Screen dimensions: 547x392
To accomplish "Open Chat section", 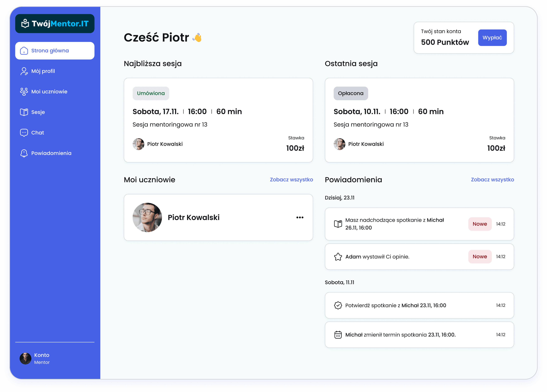I will 55,133.
